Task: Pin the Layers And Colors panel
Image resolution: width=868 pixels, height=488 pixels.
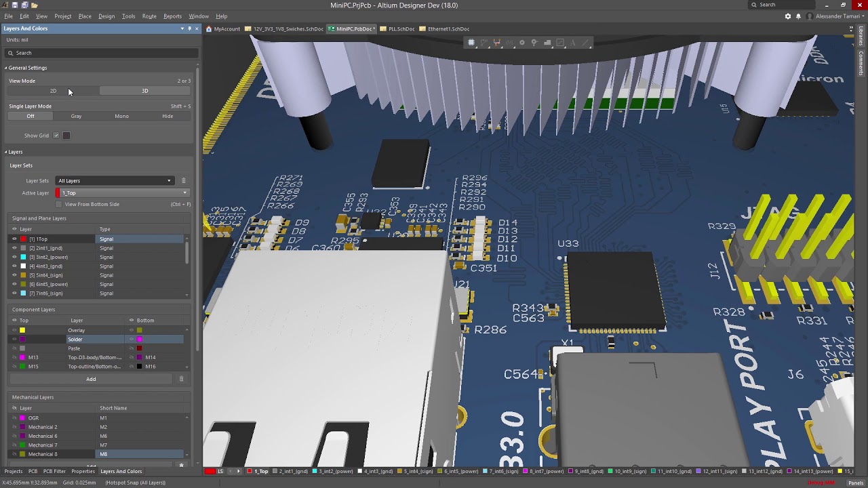Action: (x=190, y=28)
